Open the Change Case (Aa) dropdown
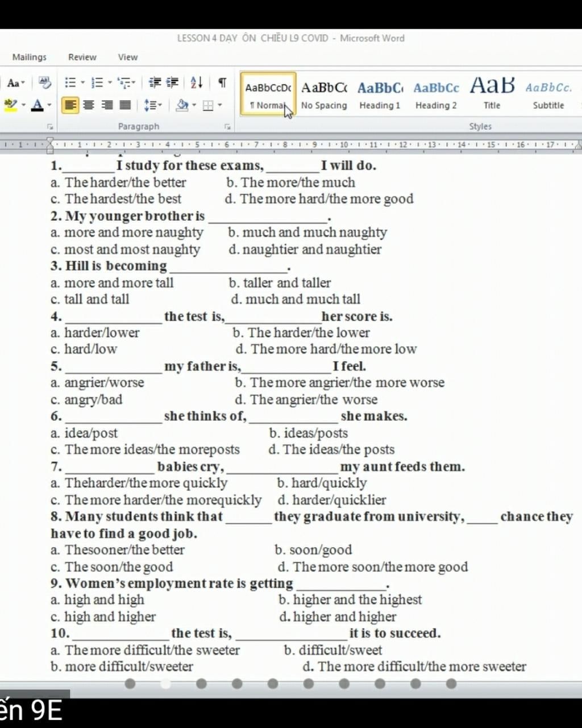Image resolution: width=582 pixels, height=728 pixels. 15,84
